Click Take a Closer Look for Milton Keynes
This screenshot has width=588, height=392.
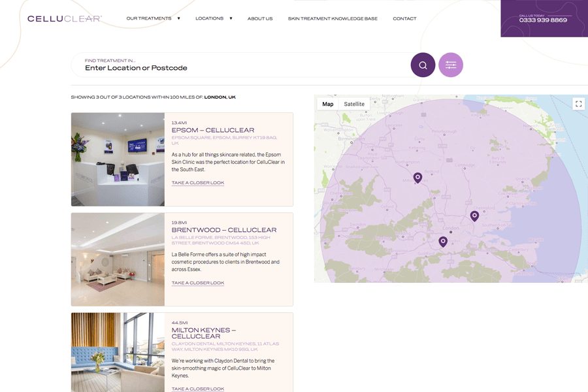(x=197, y=389)
